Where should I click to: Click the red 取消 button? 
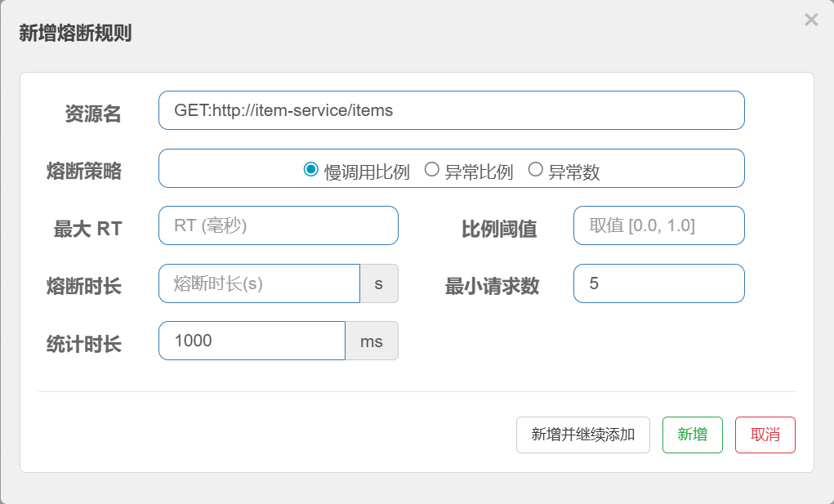tap(765, 435)
